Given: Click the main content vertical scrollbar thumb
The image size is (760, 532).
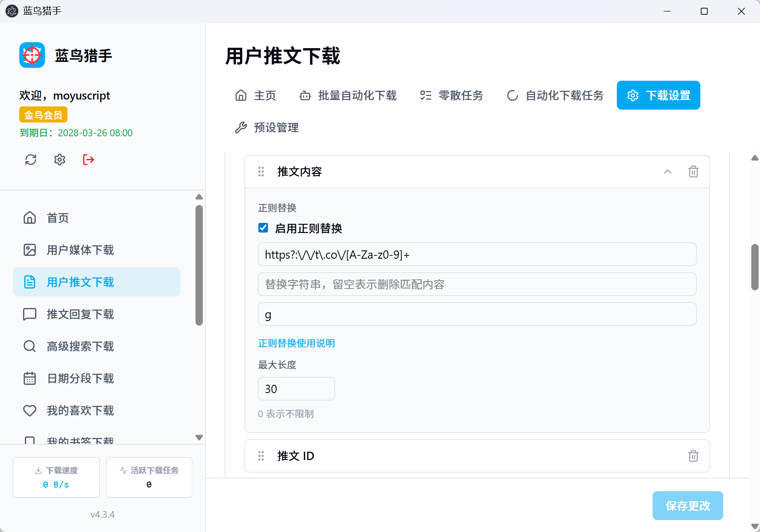Looking at the screenshot, I should click(754, 267).
